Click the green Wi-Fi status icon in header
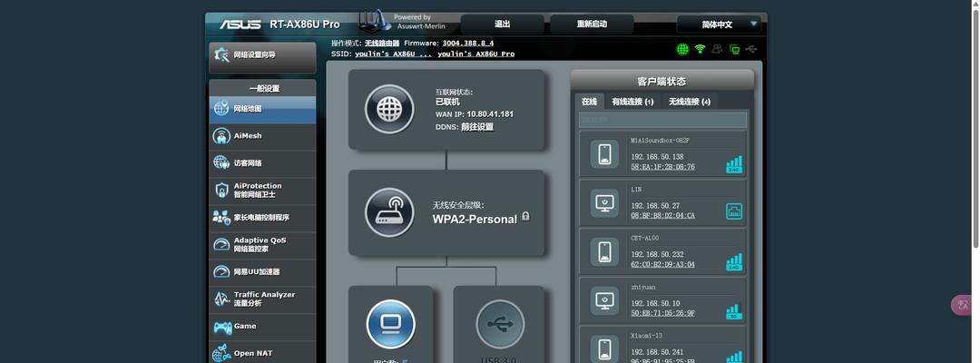This screenshot has height=363, width=980. pyautogui.click(x=700, y=49)
